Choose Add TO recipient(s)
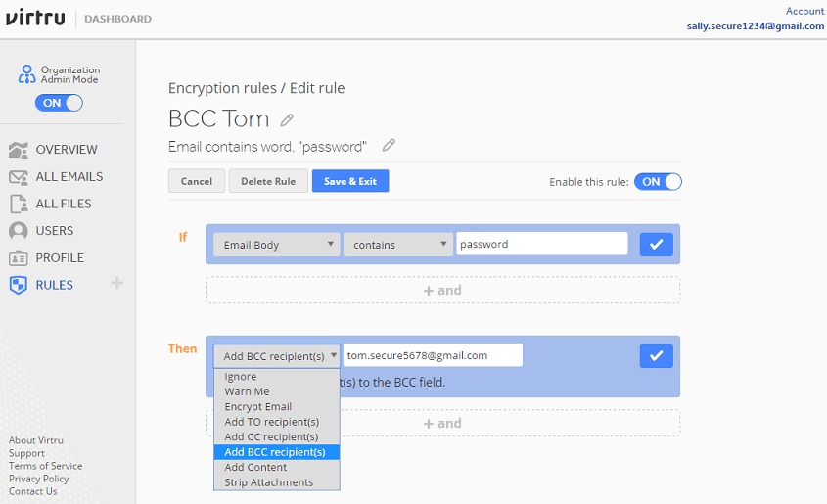The width and height of the screenshot is (827, 504). pos(276,422)
